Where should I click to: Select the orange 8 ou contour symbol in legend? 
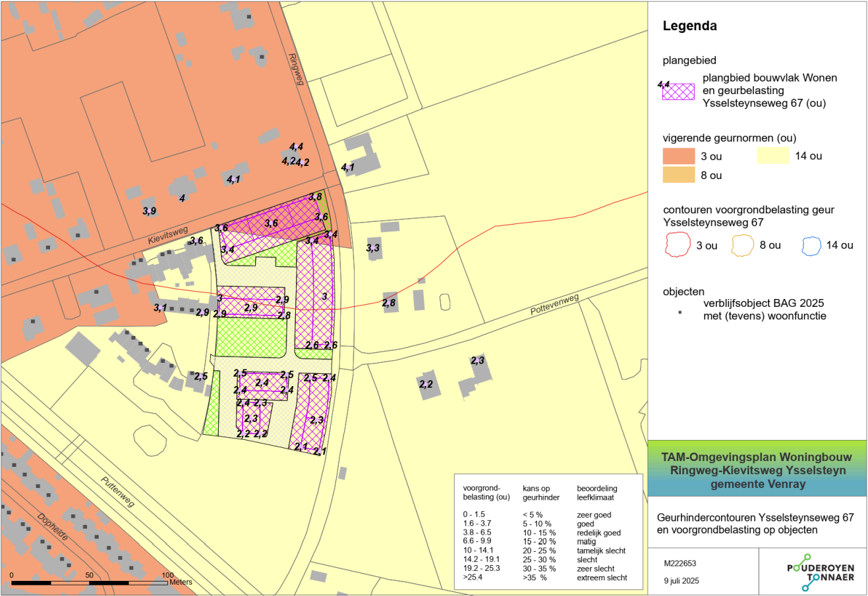(743, 244)
